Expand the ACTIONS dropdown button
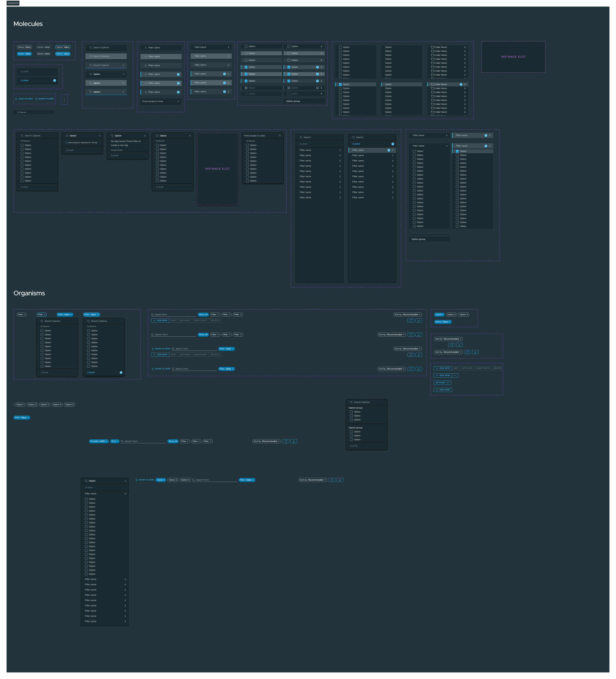Image resolution: width=616 pixels, height=679 pixels. [x=442, y=383]
